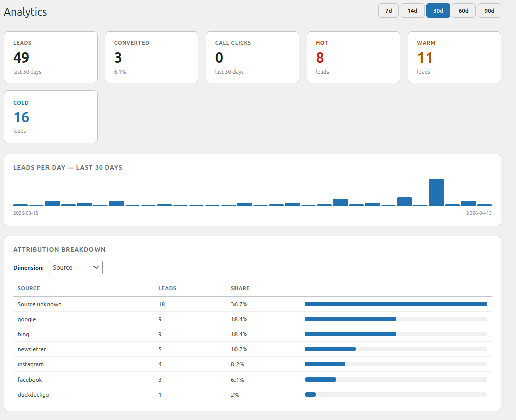
Task: Select the Warm 11 leads card
Action: (454, 57)
